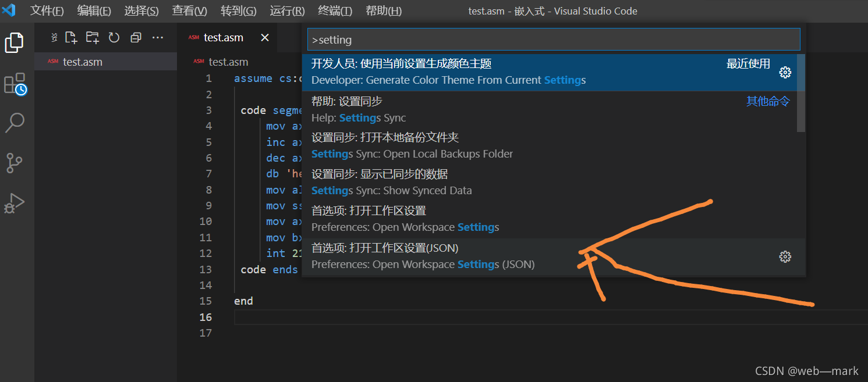Open the Search view icon
The image size is (868, 382).
(x=15, y=123)
